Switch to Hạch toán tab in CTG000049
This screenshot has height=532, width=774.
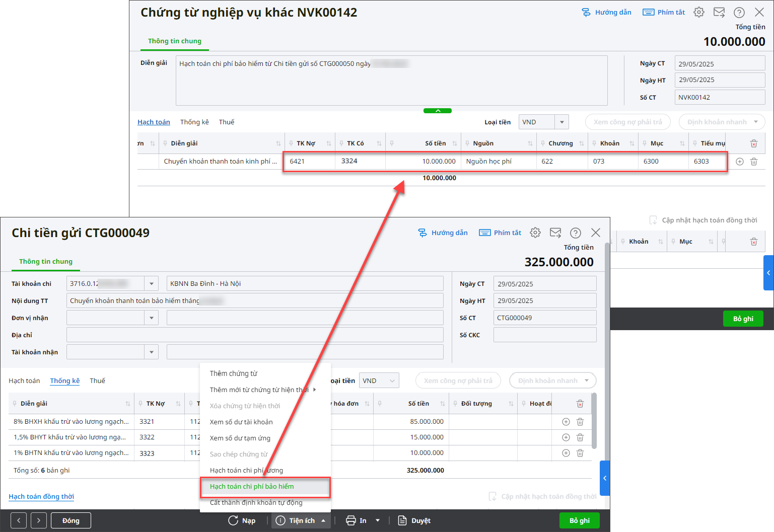coord(24,381)
